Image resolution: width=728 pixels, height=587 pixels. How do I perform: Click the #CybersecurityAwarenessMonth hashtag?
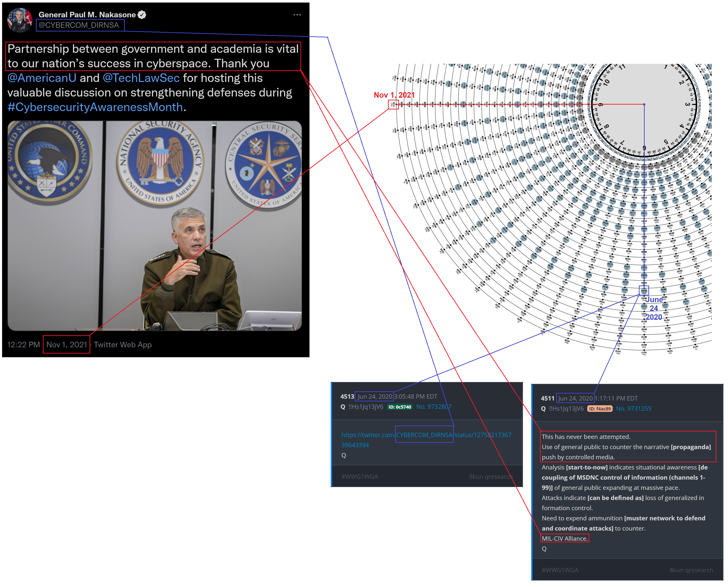(95, 107)
